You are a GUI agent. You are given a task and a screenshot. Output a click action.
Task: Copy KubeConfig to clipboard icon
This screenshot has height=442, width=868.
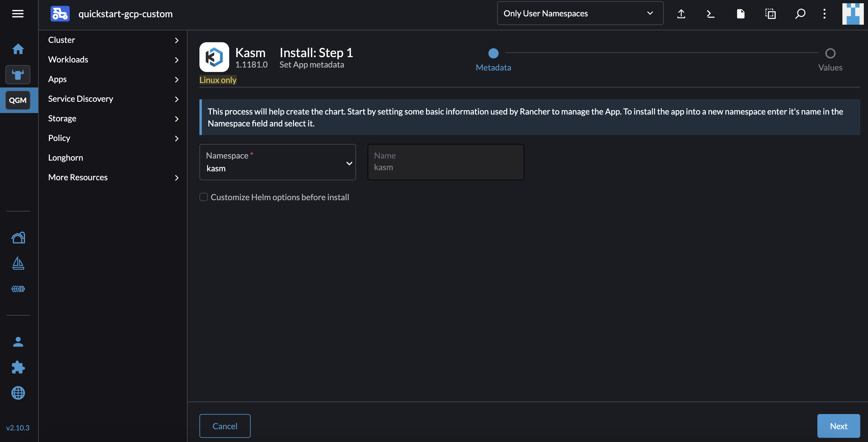(770, 14)
